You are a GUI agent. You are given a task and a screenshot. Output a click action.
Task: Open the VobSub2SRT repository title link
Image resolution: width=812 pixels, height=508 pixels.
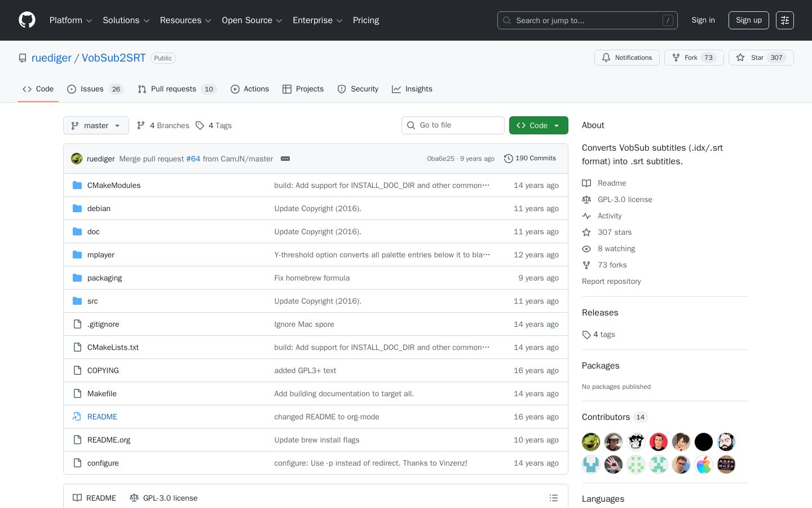point(113,58)
